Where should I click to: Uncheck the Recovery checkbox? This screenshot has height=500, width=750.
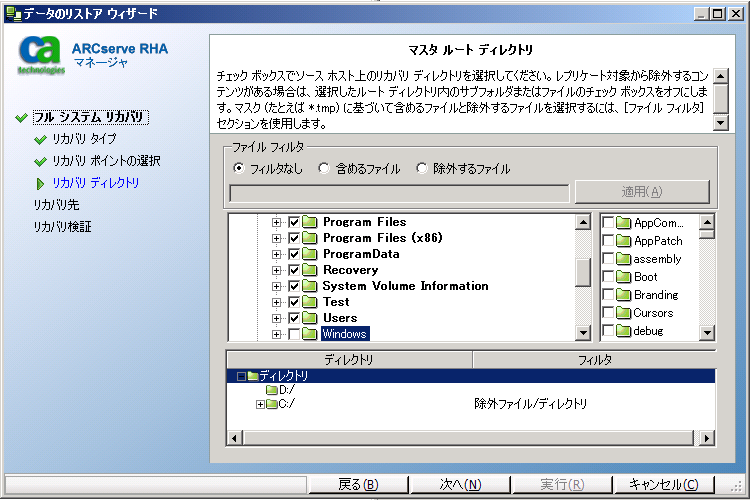tap(294, 270)
